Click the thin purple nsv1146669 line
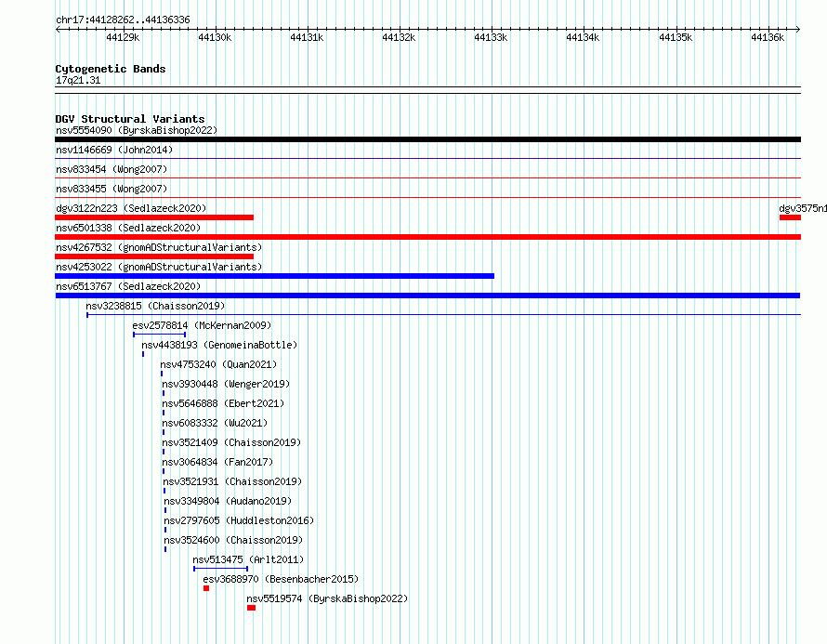The height and width of the screenshot is (644, 827). pos(427,158)
